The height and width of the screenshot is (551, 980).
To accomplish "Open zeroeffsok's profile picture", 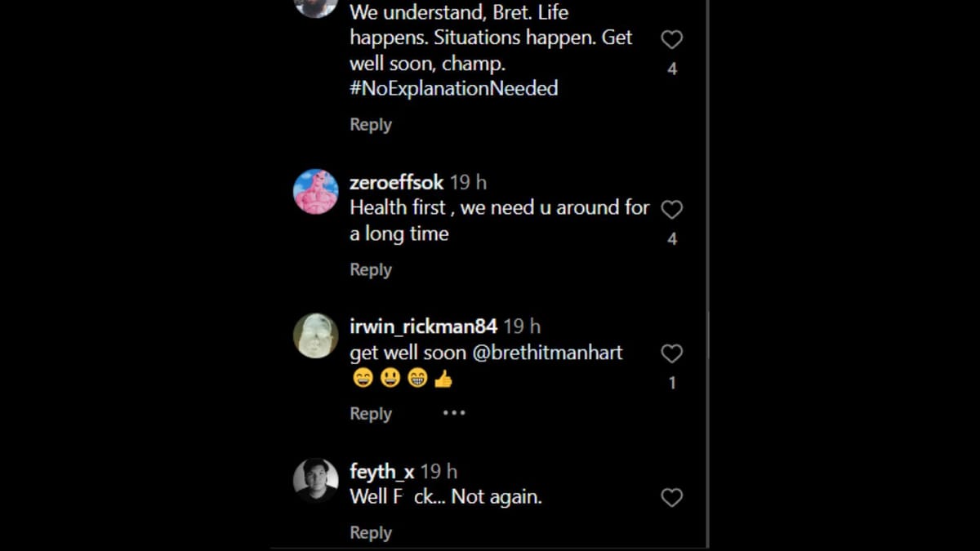I will 315,192.
